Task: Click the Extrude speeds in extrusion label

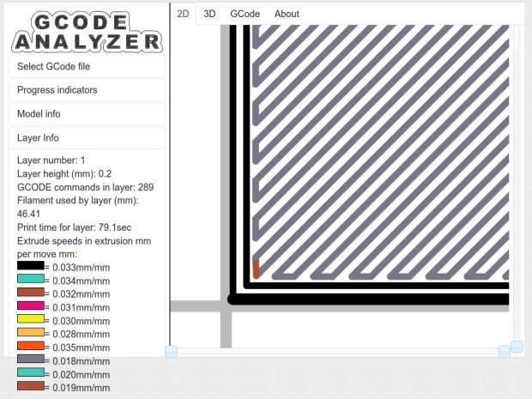Action: (84, 247)
